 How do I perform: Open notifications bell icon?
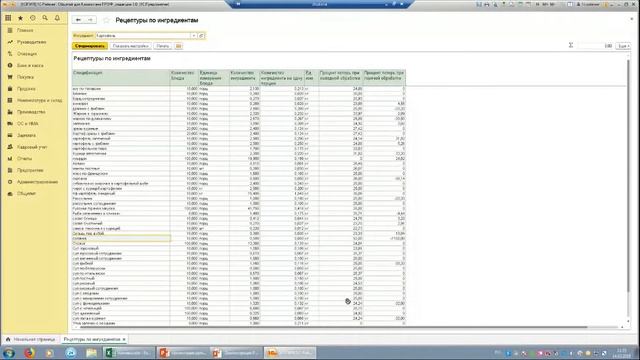click(x=57, y=18)
